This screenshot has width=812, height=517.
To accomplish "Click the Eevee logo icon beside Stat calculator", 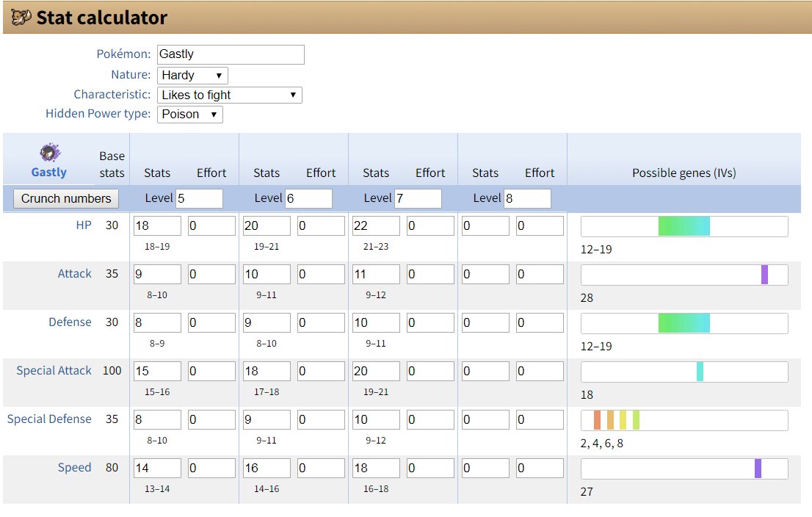I will (x=21, y=18).
